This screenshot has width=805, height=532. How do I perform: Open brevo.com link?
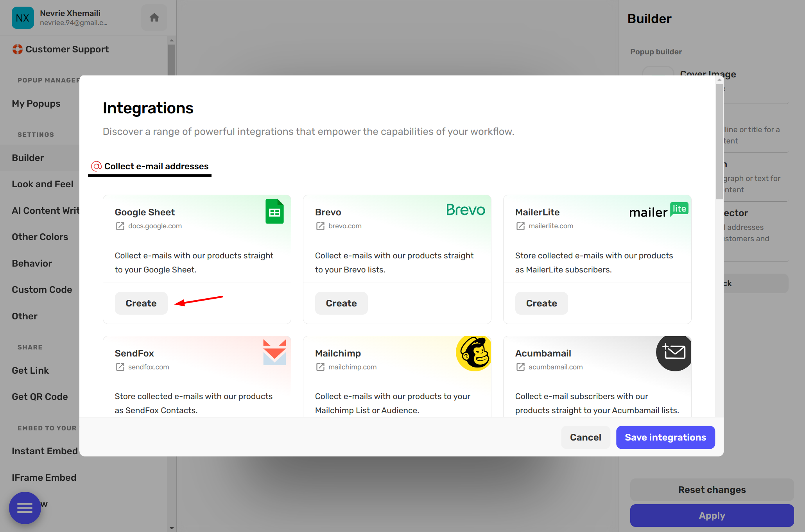[x=345, y=226]
